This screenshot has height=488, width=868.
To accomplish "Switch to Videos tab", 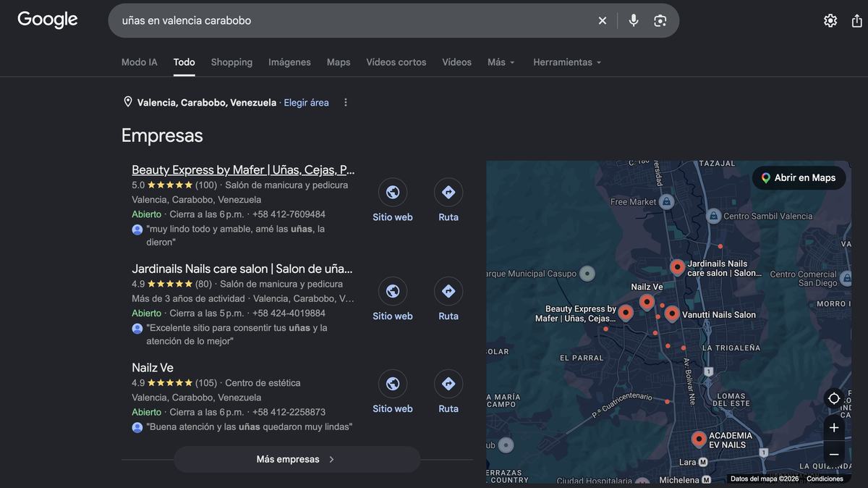I will point(457,62).
